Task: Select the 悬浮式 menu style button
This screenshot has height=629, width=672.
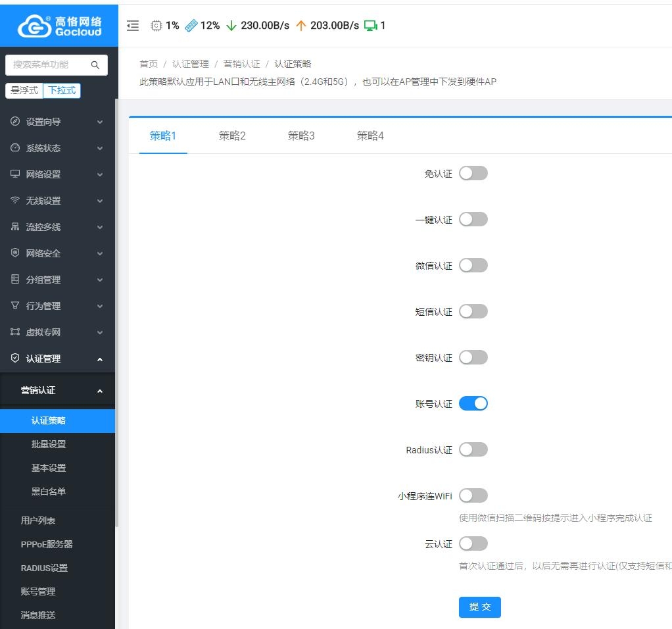Action: click(24, 91)
